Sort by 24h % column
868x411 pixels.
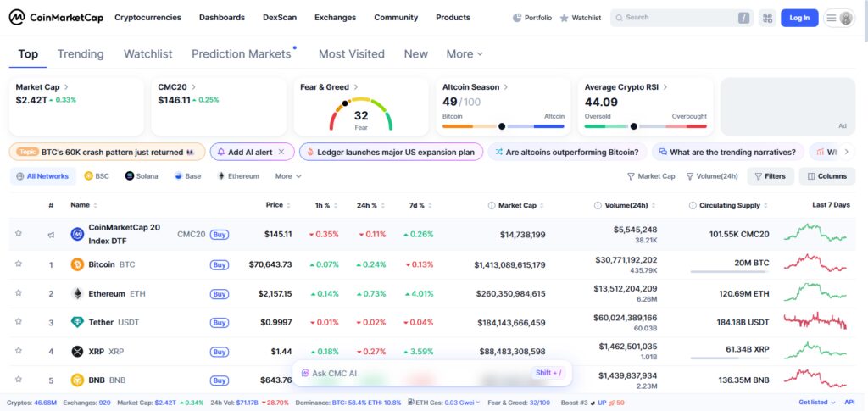pos(371,205)
